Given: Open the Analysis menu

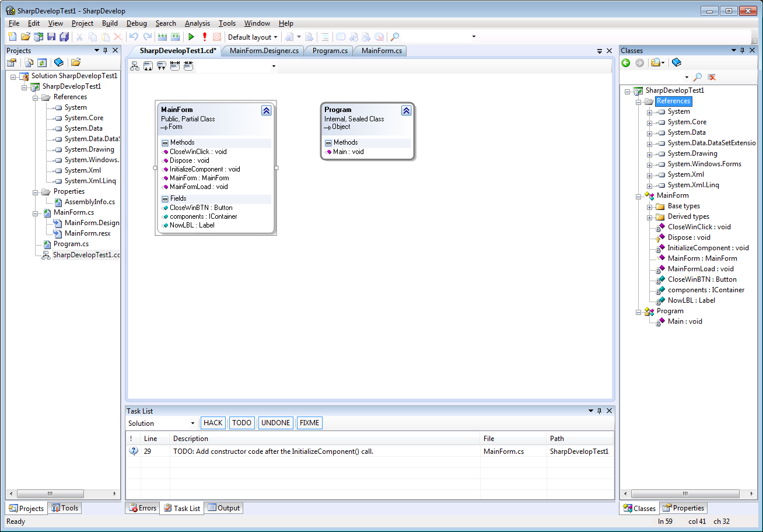Looking at the screenshot, I should click(x=197, y=23).
